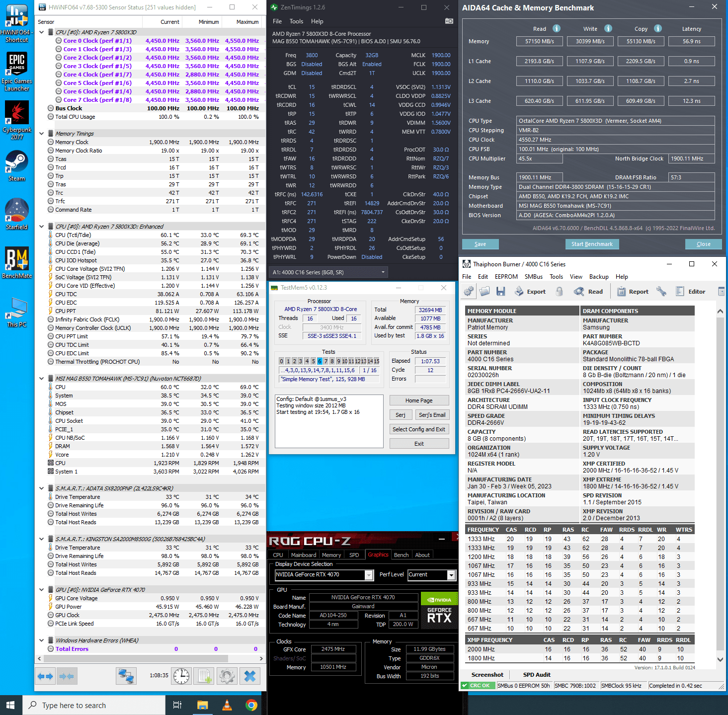
Task: Click the blue X close-sensors icon in HWiNFO
Action: click(x=250, y=676)
